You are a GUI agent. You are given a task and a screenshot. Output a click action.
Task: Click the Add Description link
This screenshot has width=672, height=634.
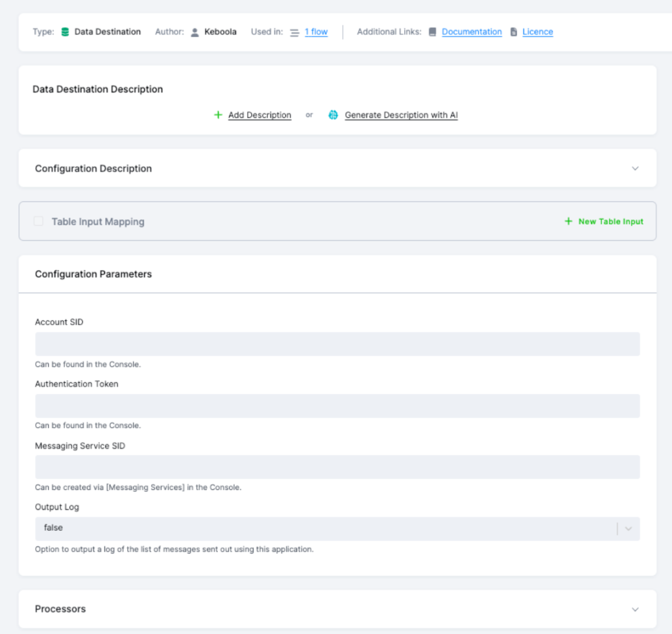[259, 115]
